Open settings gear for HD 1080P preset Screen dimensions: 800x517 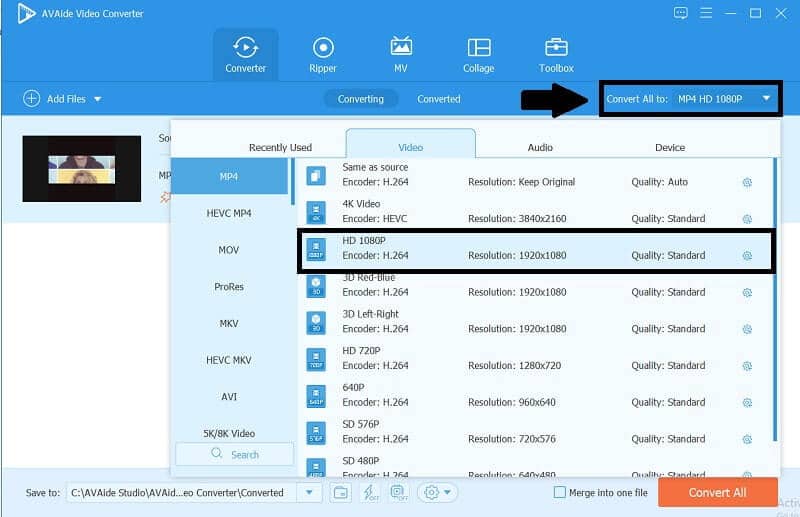point(747,256)
